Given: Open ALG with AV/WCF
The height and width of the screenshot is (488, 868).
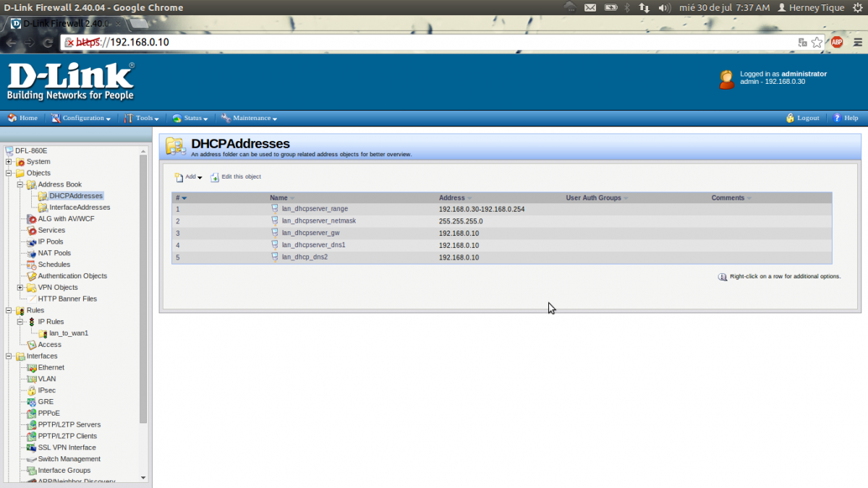Looking at the screenshot, I should pyautogui.click(x=66, y=219).
